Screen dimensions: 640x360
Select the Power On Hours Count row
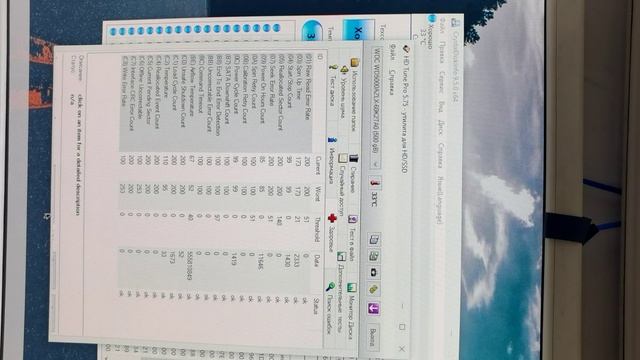[x=262, y=180]
